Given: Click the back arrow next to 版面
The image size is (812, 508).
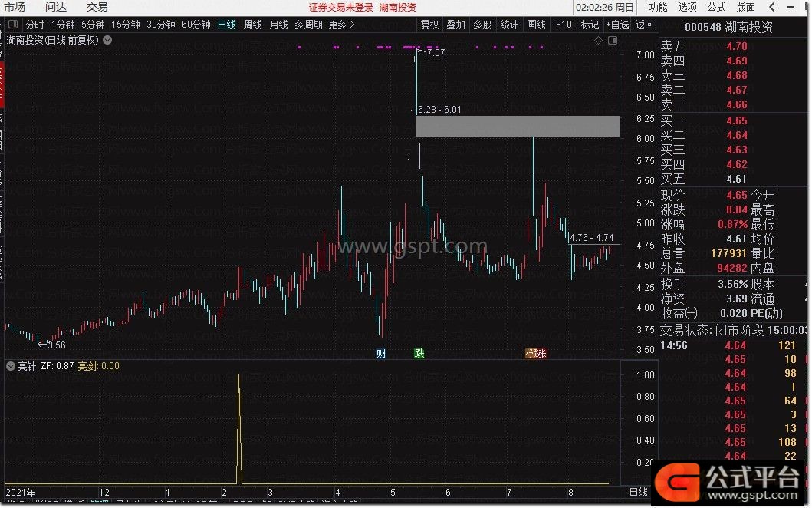Looking at the screenshot, I should pyautogui.click(x=772, y=7).
